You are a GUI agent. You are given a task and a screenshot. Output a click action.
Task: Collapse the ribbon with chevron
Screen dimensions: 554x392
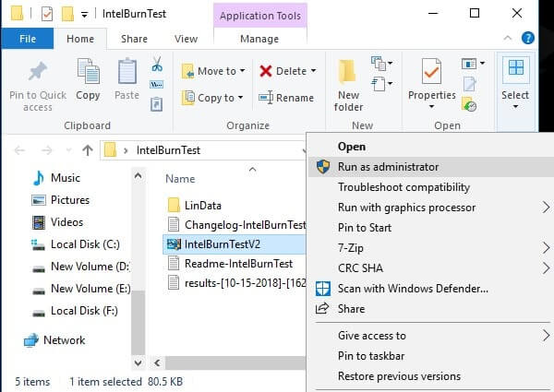pos(508,38)
